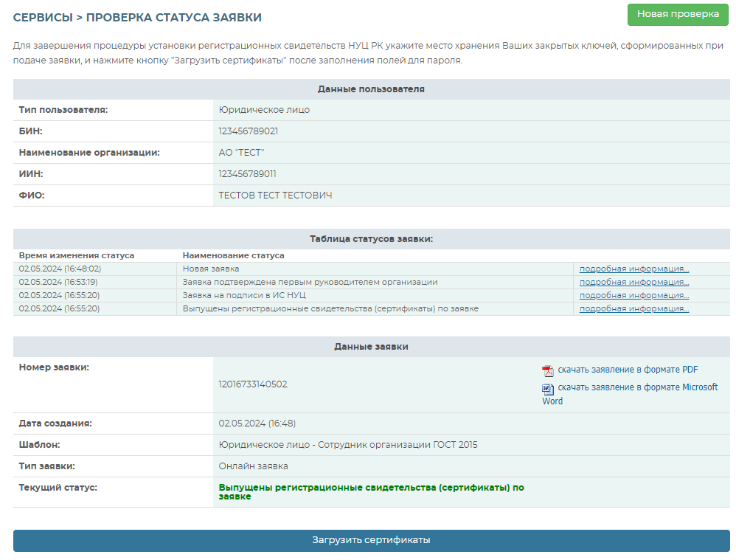Click the green Текущий статус text
Viewport: 736px width, 560px height.
click(x=371, y=491)
